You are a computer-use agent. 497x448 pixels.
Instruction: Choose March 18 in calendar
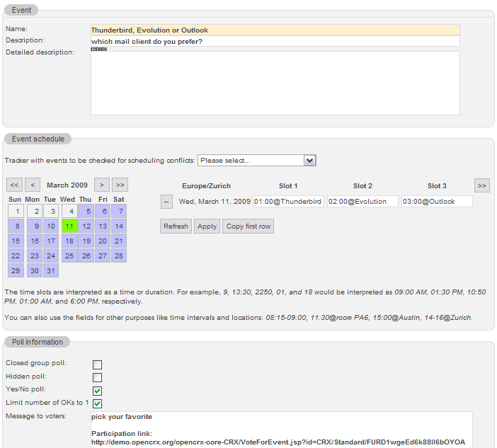tap(69, 241)
